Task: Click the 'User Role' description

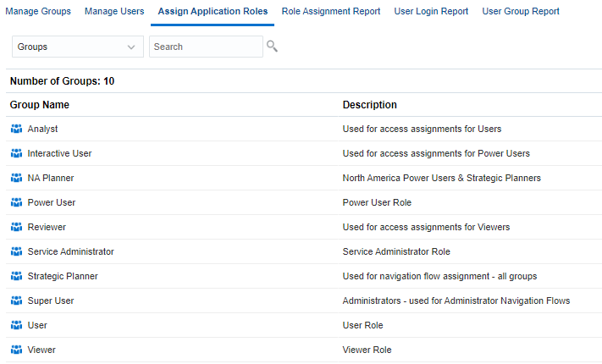Action: tap(363, 326)
